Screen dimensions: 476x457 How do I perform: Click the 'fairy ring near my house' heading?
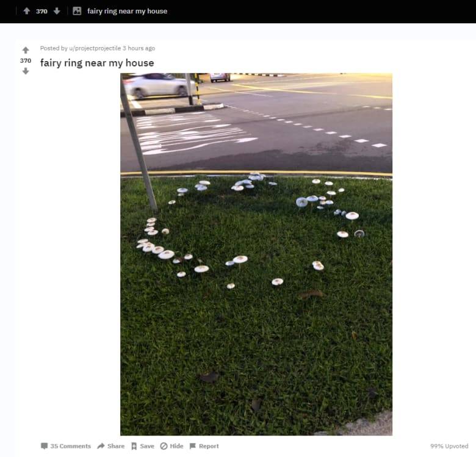tap(97, 63)
